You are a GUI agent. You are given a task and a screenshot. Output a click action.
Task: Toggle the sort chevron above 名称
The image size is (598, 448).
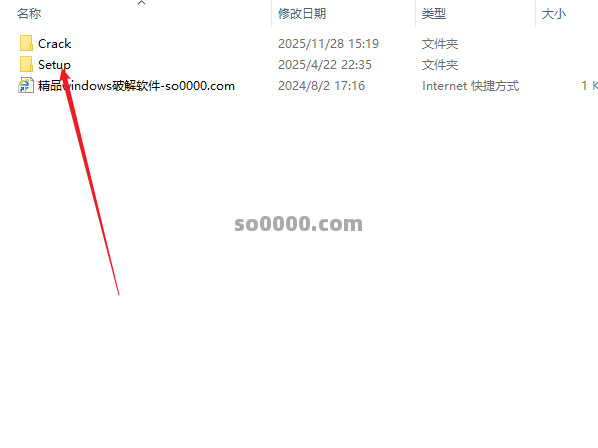(x=141, y=3)
